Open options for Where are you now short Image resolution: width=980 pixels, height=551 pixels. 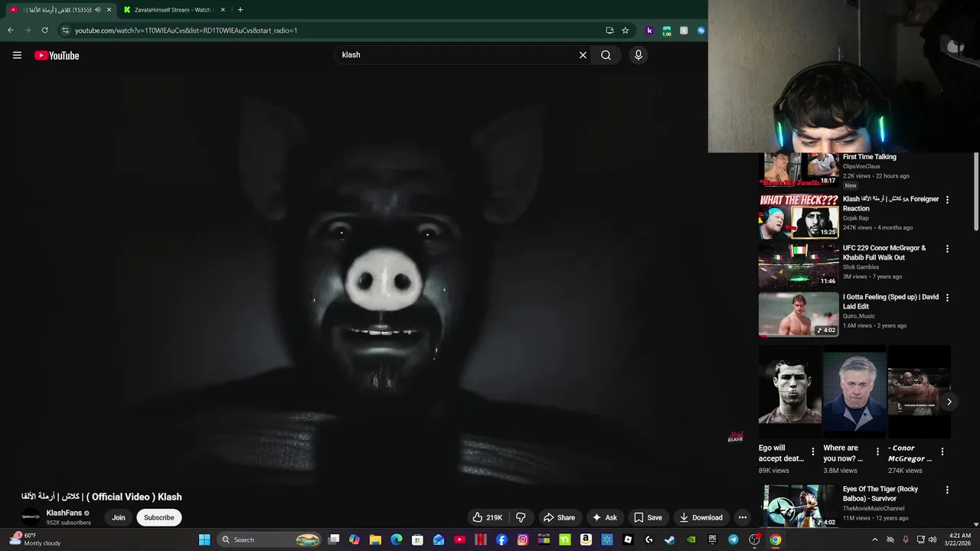click(877, 452)
